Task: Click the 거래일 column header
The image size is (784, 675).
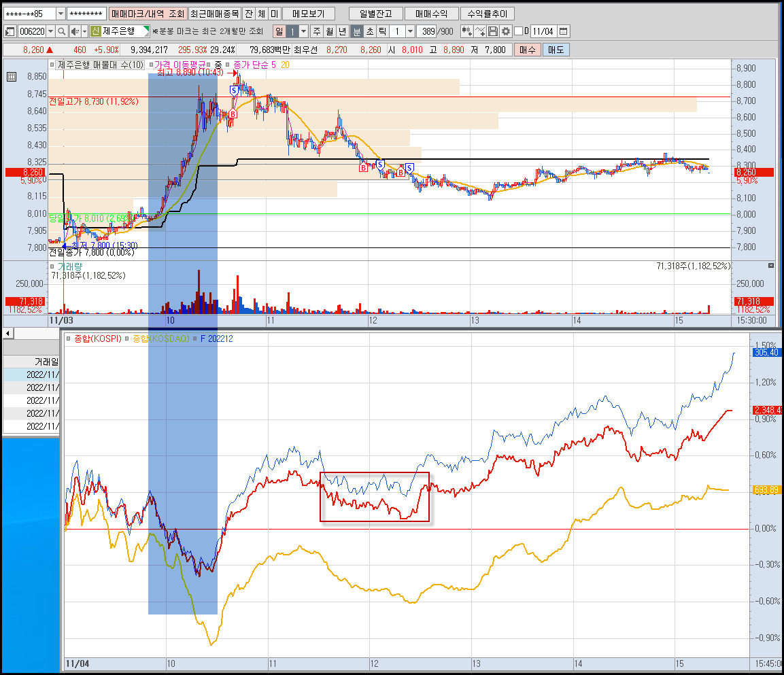Action: coord(31,362)
